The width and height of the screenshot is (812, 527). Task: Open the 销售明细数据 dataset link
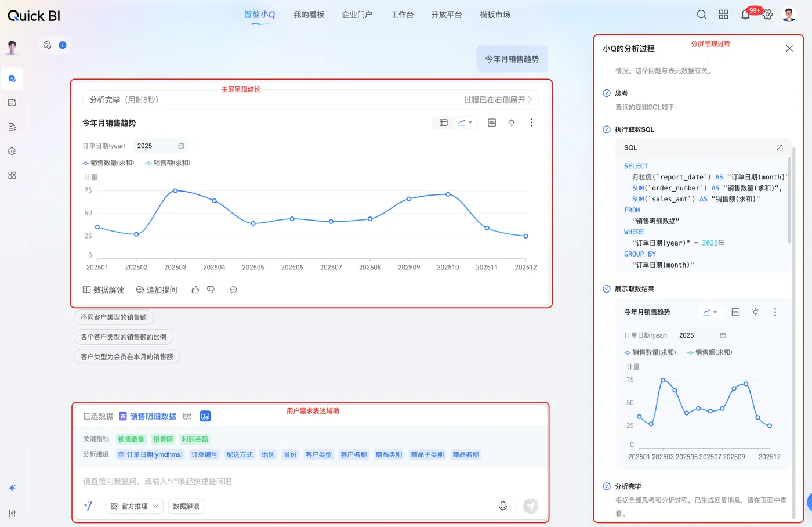(x=153, y=416)
